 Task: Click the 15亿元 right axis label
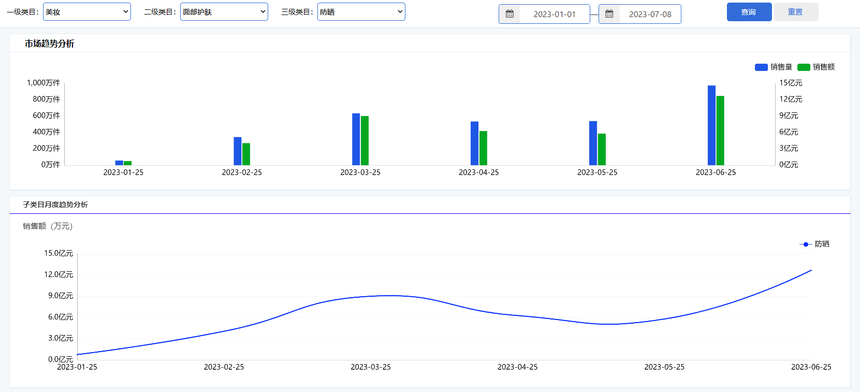tap(791, 83)
